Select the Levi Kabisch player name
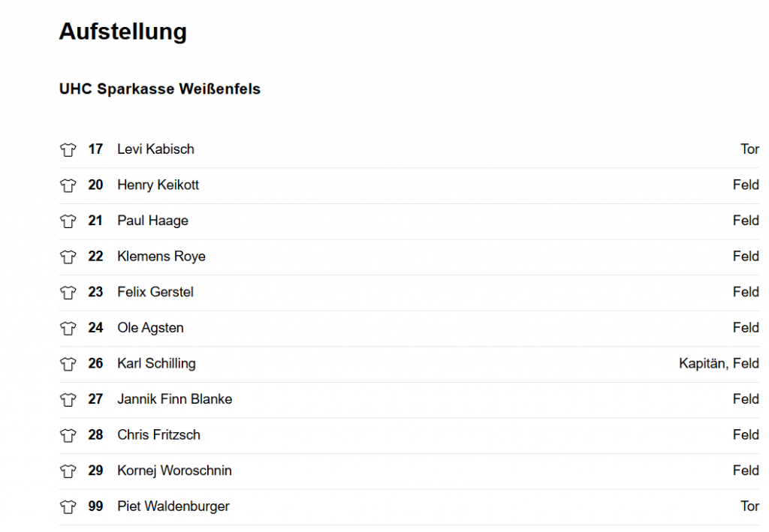 pyautogui.click(x=156, y=149)
